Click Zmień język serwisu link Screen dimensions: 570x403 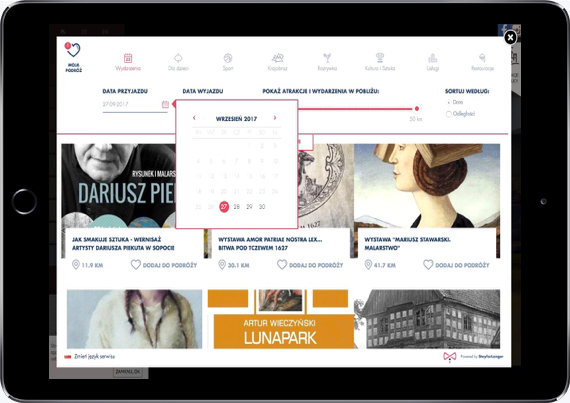pyautogui.click(x=95, y=356)
